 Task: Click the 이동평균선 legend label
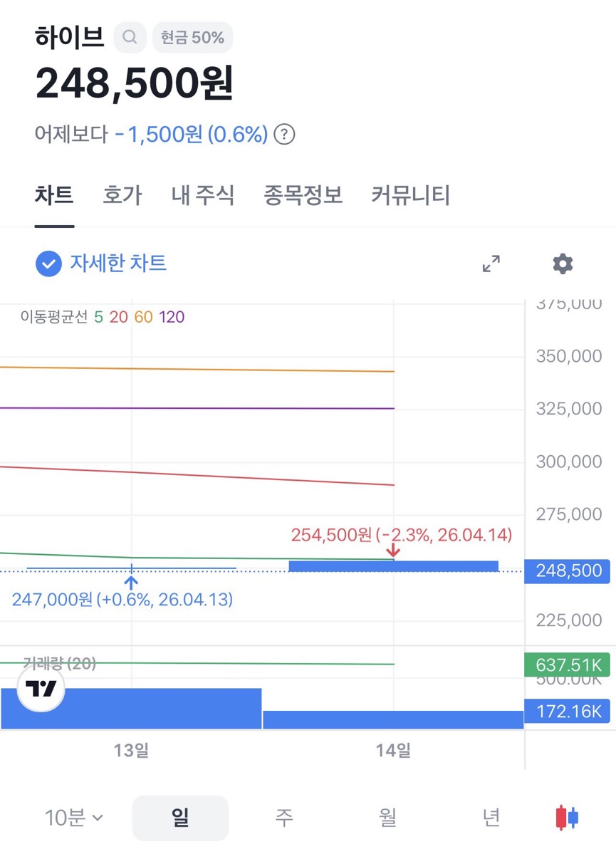[53, 317]
